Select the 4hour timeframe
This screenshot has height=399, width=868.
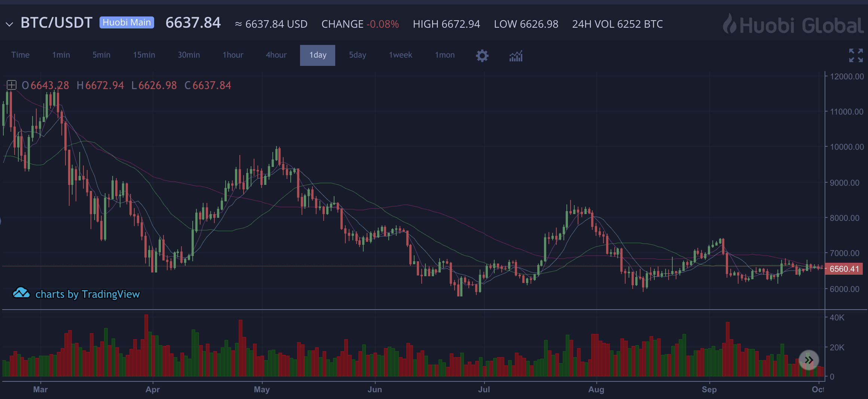pyautogui.click(x=276, y=55)
